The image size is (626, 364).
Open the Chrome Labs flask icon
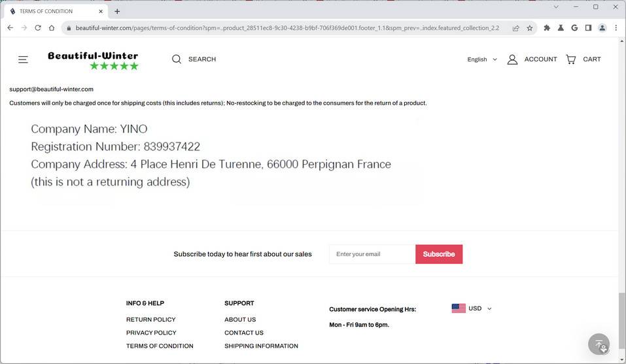click(x=561, y=28)
